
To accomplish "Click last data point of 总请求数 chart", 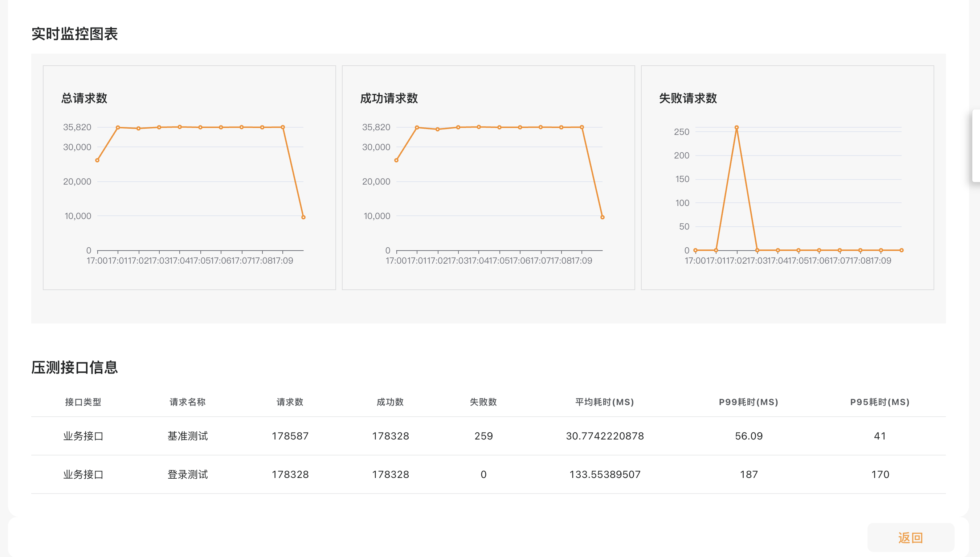I will [x=303, y=217].
